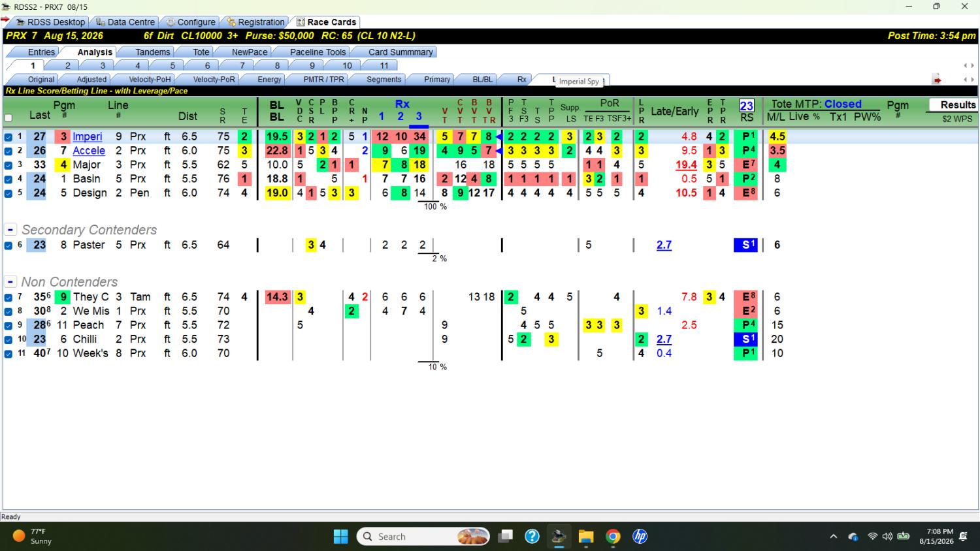The height and width of the screenshot is (551, 980).
Task: Click the Wi-Fi network tray icon
Action: [x=872, y=537]
